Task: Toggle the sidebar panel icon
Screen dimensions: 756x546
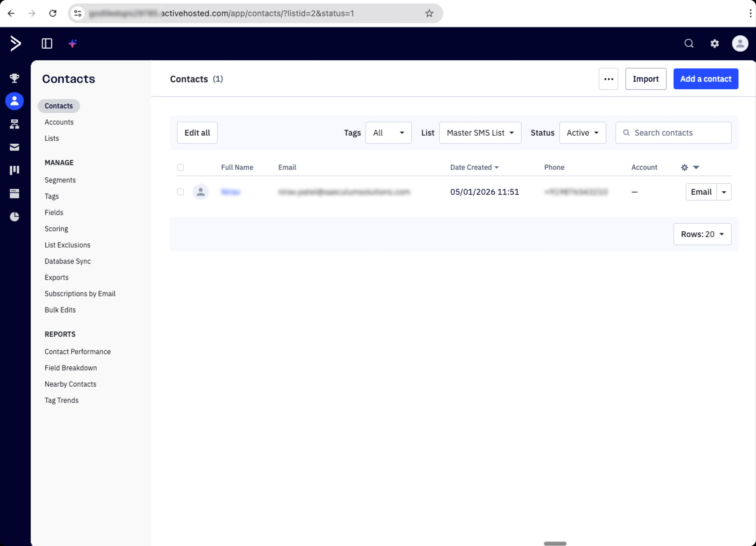Action: click(x=47, y=44)
